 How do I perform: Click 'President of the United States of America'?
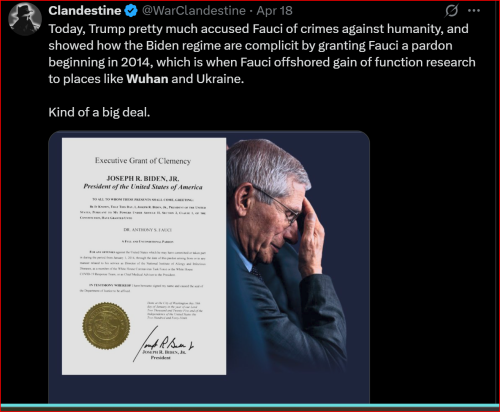[x=143, y=187]
